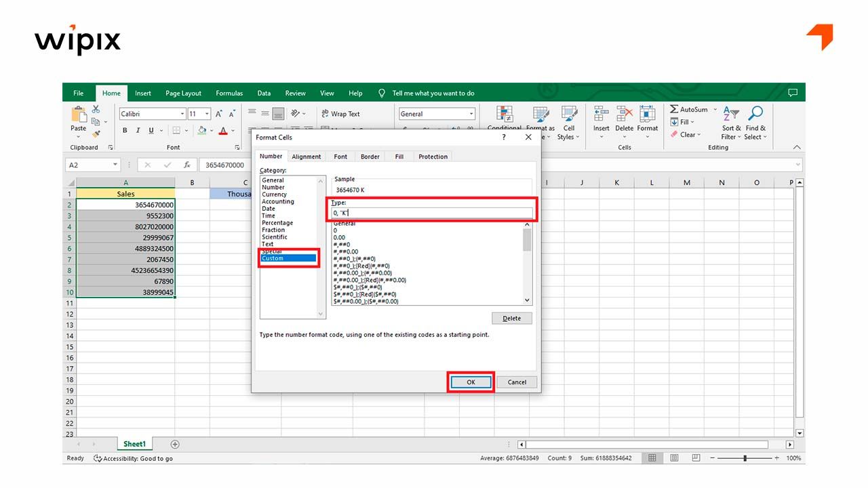Open the Font Size dropdown
868x488 pixels.
click(x=206, y=113)
